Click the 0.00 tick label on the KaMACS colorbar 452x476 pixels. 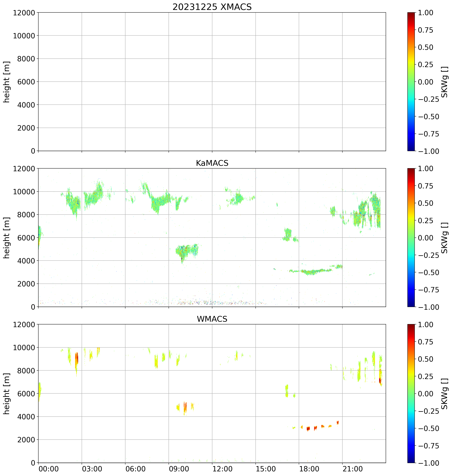coord(425,238)
